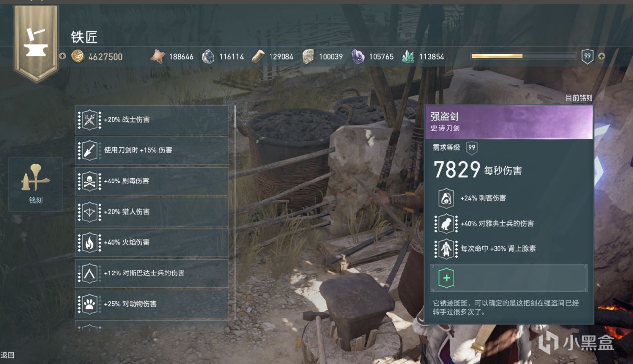The width and height of the screenshot is (633, 364).
Task: Click the green precious gems icon
Action: pos(408,57)
